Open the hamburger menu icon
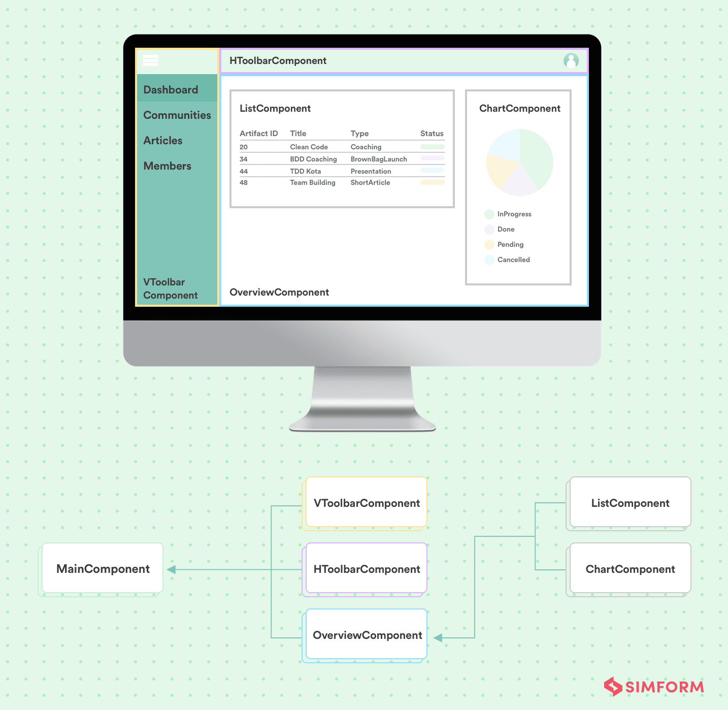 click(151, 60)
